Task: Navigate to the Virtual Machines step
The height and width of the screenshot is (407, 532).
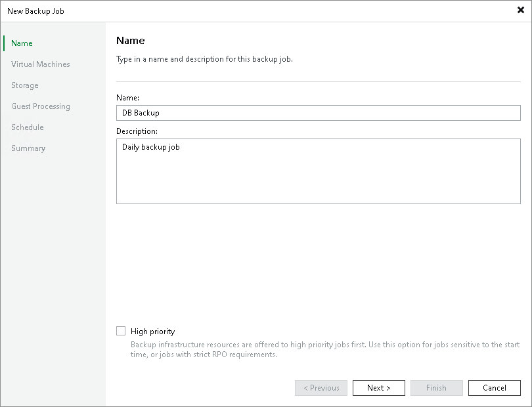Action: click(41, 64)
